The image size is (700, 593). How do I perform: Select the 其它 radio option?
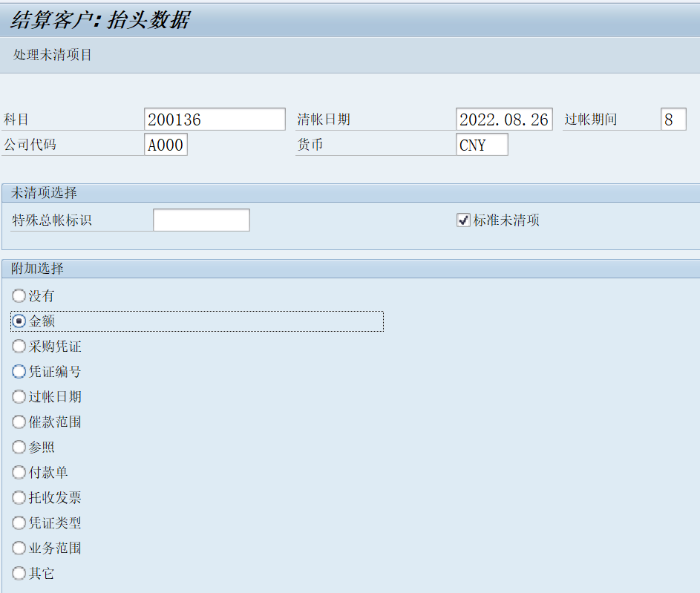coord(19,573)
